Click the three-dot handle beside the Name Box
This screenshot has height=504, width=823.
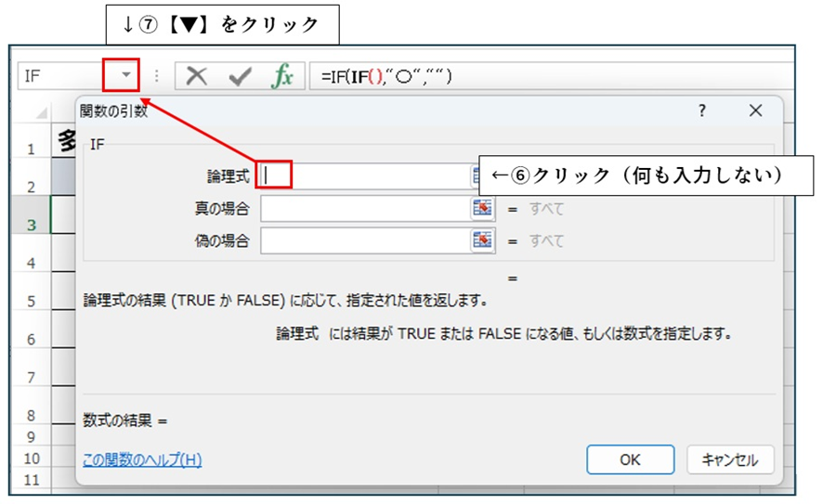click(157, 77)
